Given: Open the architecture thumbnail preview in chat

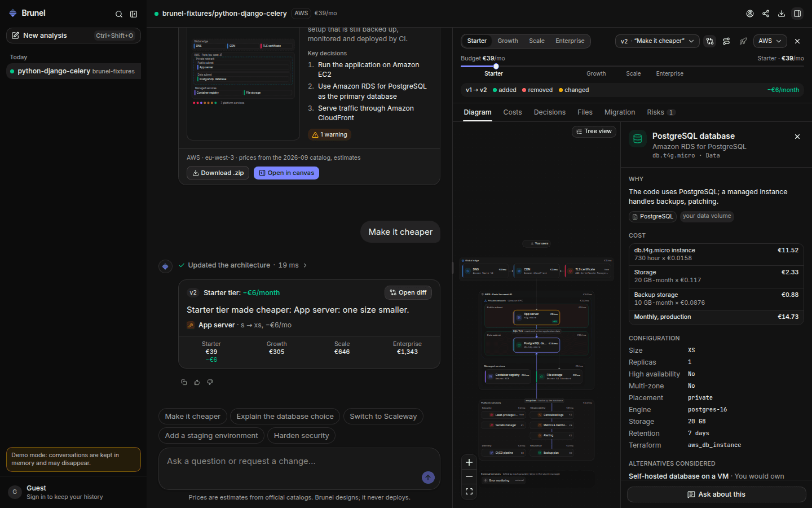Looking at the screenshot, I should [x=243, y=83].
